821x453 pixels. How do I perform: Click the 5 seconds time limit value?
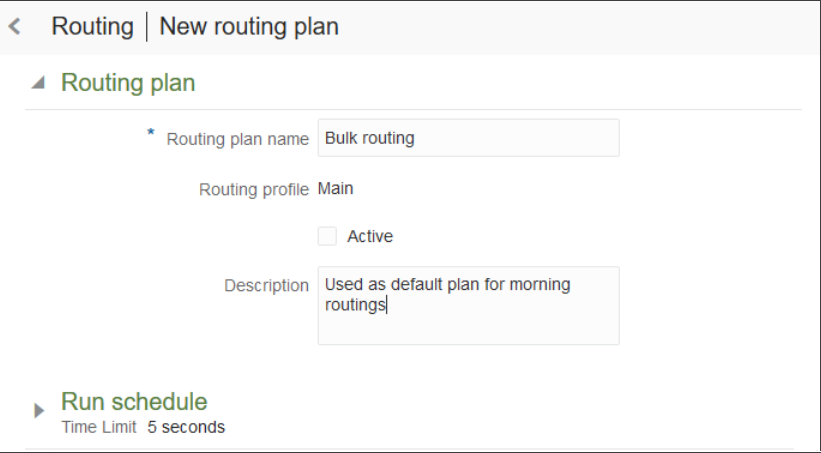193,427
